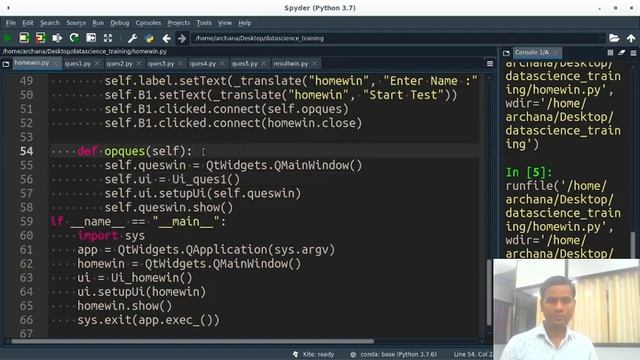Image resolution: width=640 pixels, height=360 pixels.
Task: Open the Search menu
Action: 50,23
